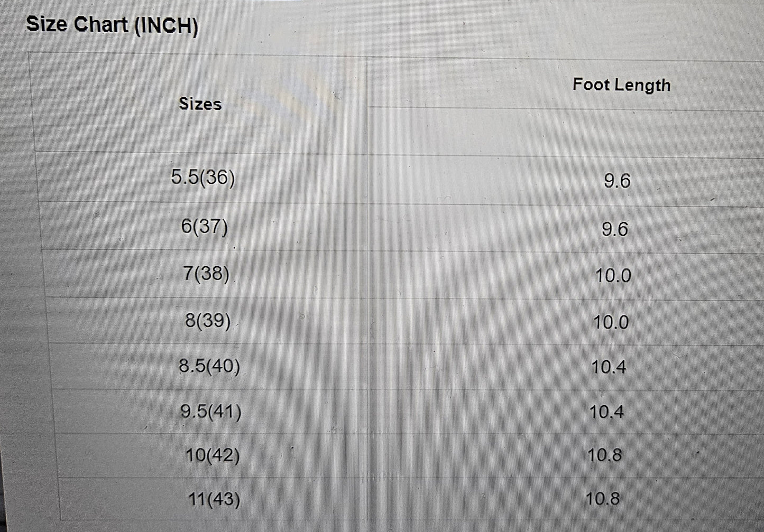Select the 5.5(36) size cell
Image resolution: width=764 pixels, height=532 pixels.
coord(203,178)
